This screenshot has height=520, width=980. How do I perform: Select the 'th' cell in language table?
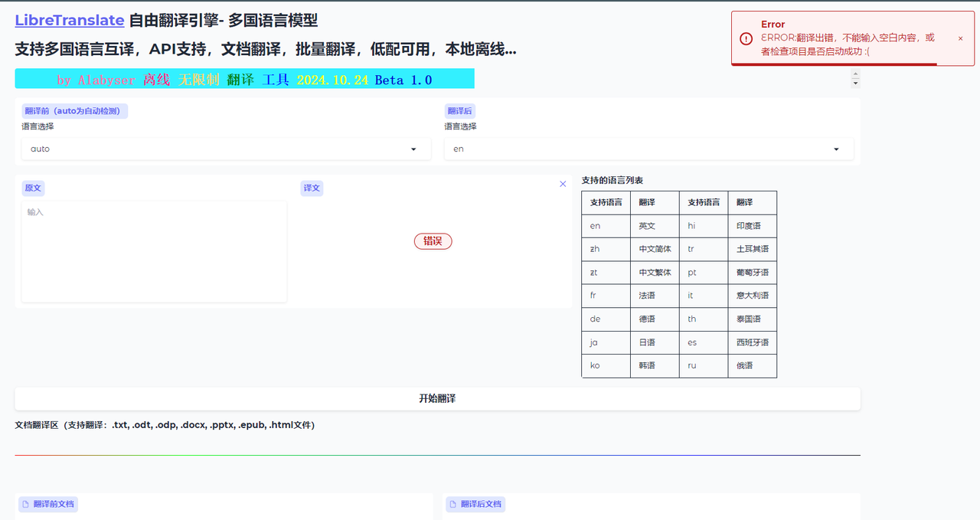point(703,319)
